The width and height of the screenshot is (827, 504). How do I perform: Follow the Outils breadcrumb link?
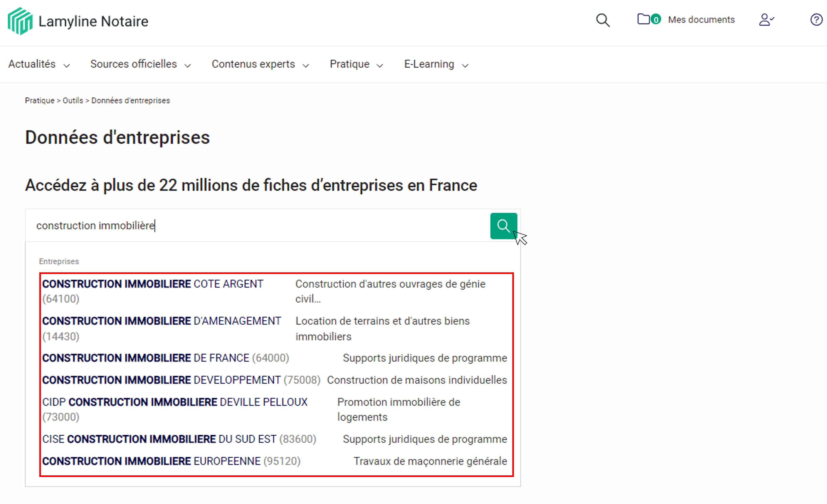tap(72, 100)
